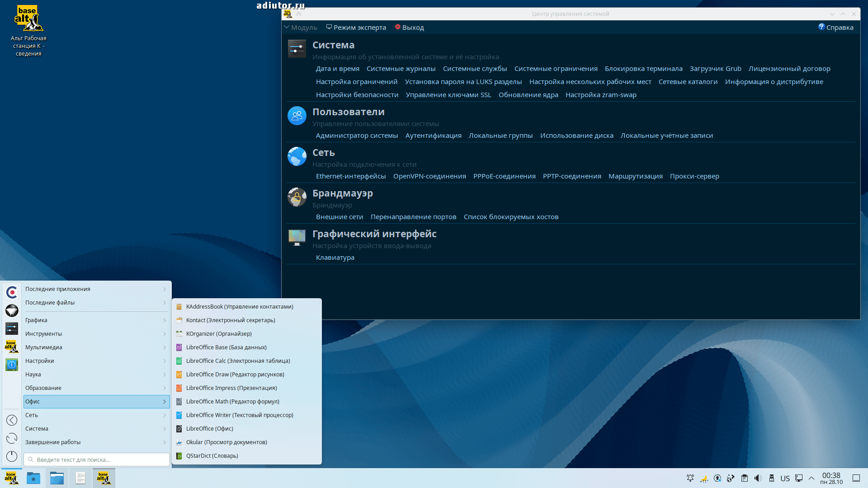
Task: Select the KAddressBook menu entry
Action: pyautogui.click(x=246, y=306)
